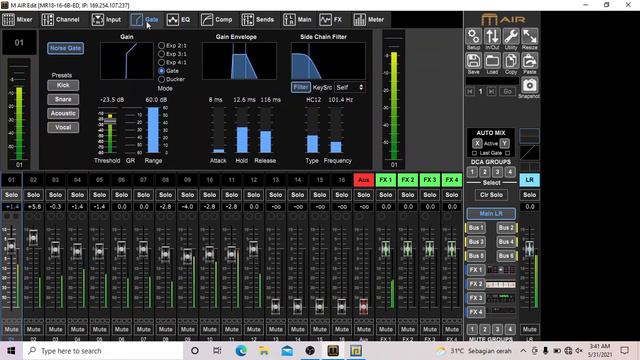
Task: Click the Release time slider
Action: (x=265, y=130)
